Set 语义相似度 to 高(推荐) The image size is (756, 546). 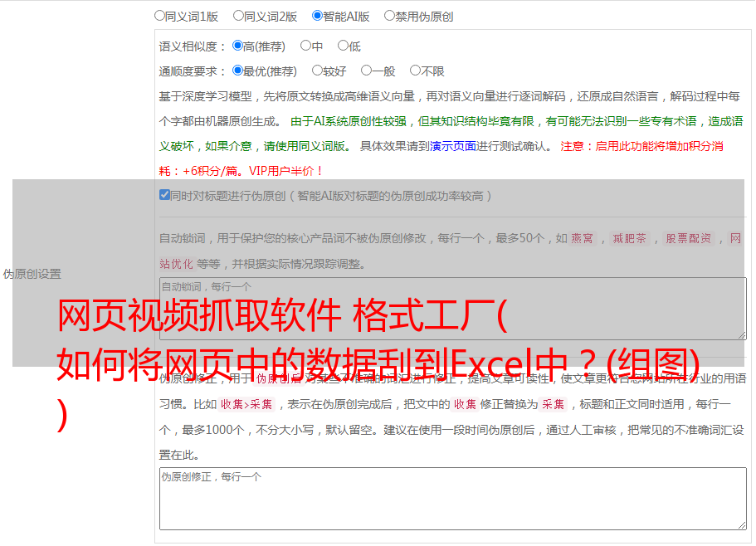pos(237,46)
